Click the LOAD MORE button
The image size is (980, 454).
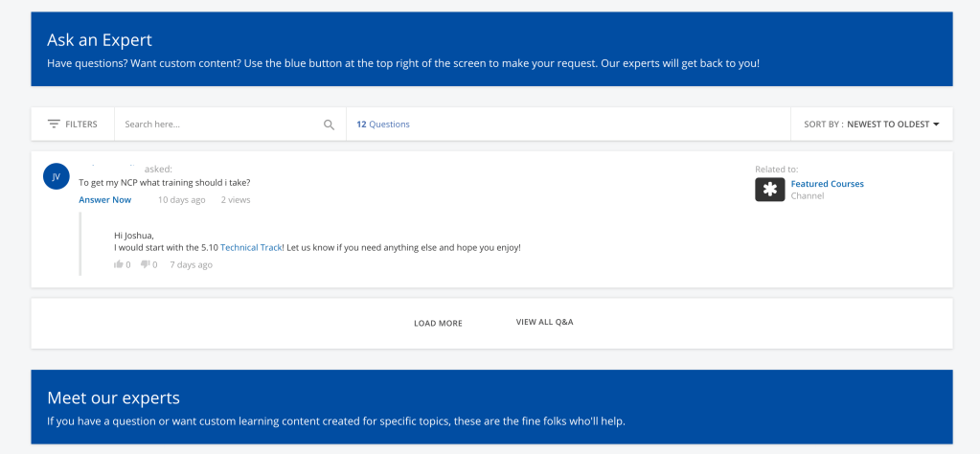(438, 323)
